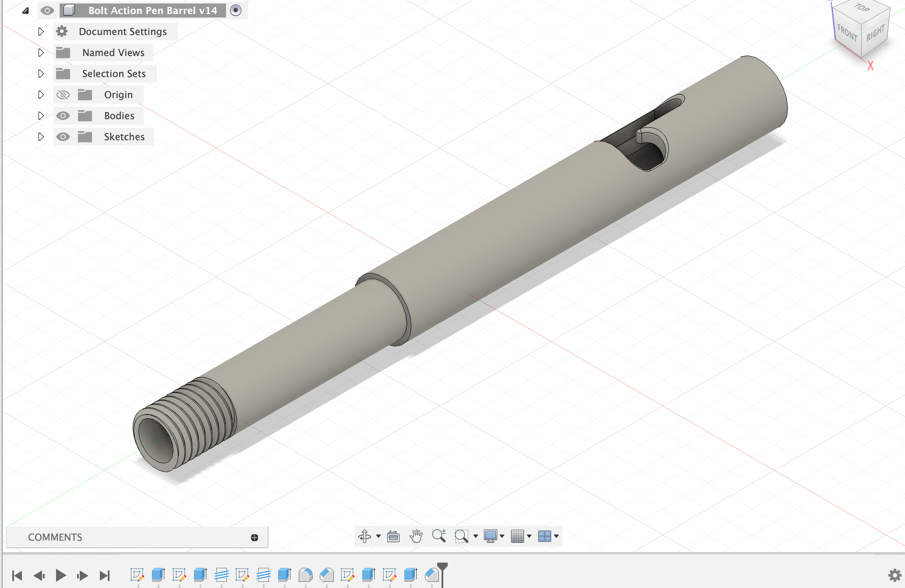
Task: Expand the Named Views folder
Action: point(41,53)
